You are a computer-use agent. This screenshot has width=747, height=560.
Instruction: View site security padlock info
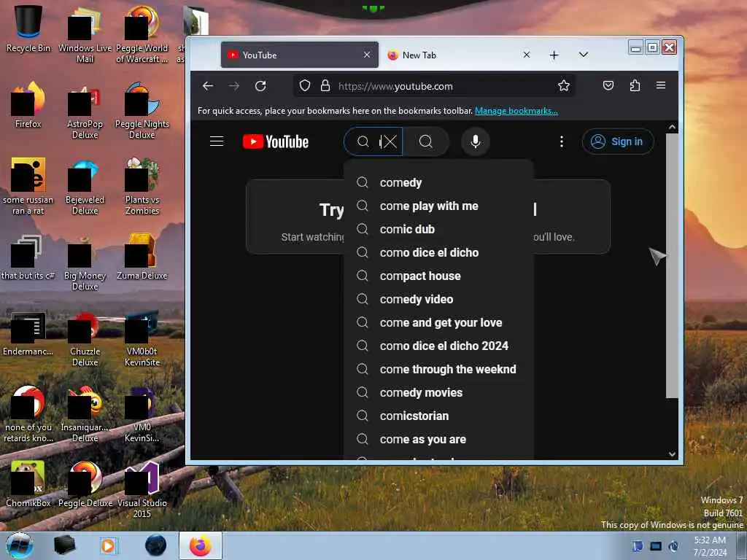[x=325, y=86]
